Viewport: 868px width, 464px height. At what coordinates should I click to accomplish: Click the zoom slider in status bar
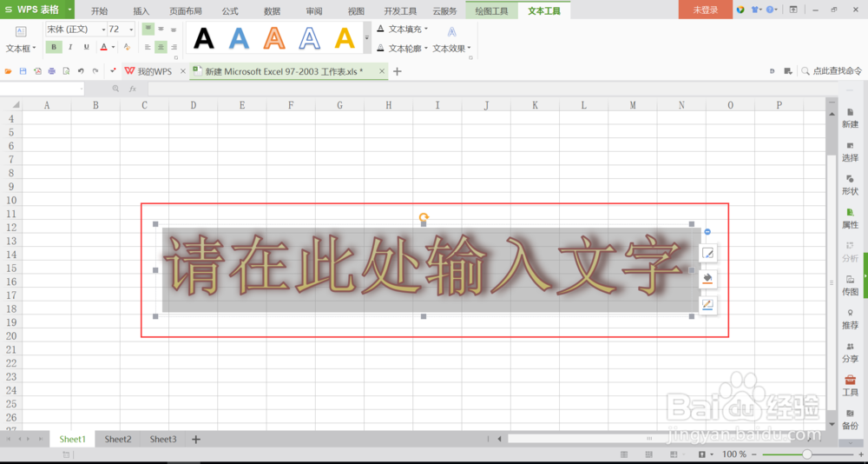pyautogui.click(x=807, y=454)
